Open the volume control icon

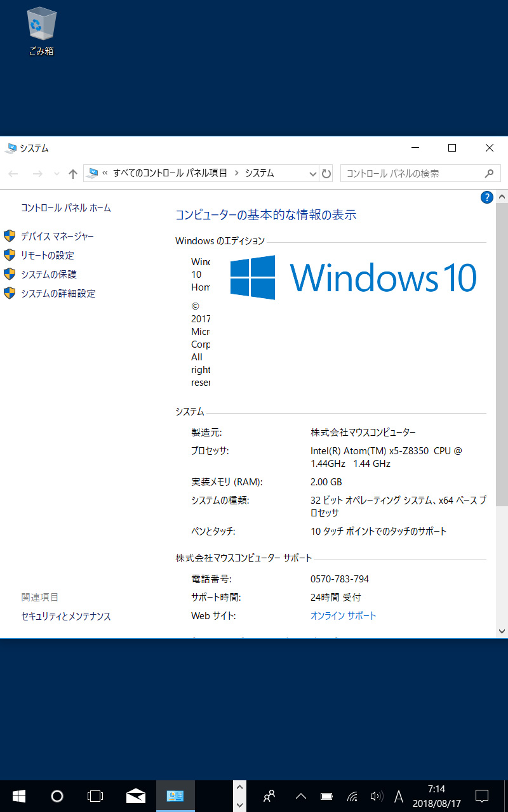click(x=377, y=796)
